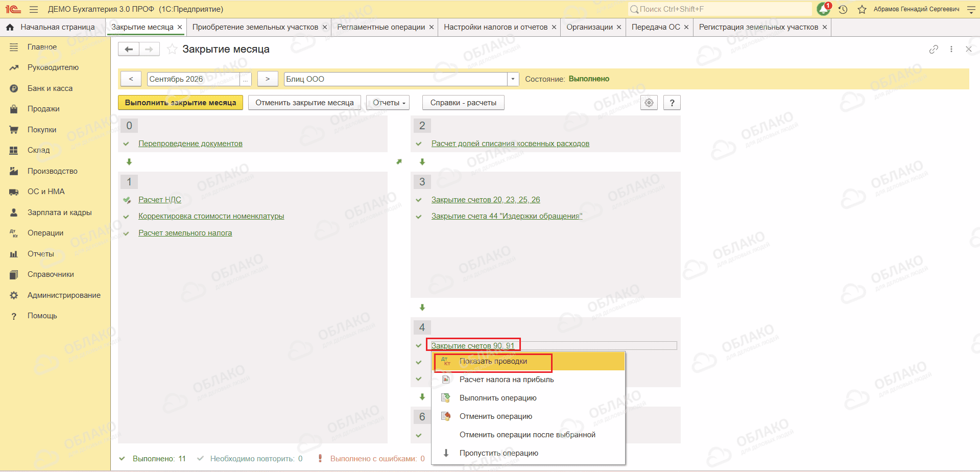The height and width of the screenshot is (472, 980).
Task: Open the 1C main menu logo
Action: pyautogui.click(x=13, y=9)
